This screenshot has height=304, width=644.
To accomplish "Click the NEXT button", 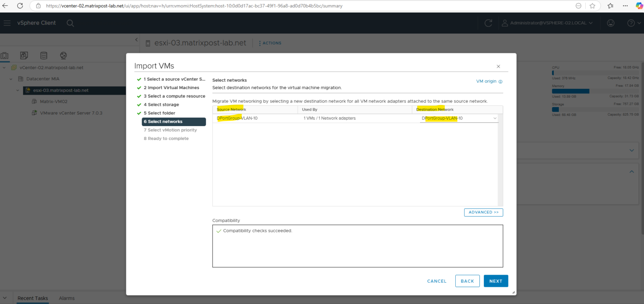I will 496,281.
